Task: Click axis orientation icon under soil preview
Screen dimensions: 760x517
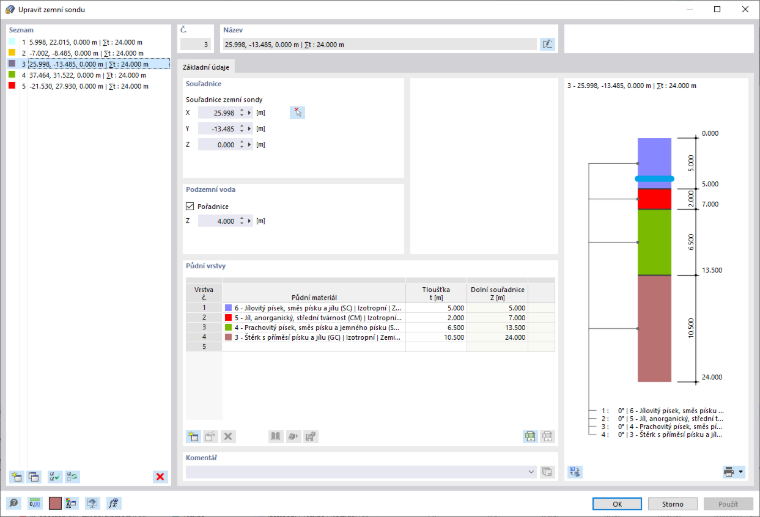Action: (x=575, y=471)
